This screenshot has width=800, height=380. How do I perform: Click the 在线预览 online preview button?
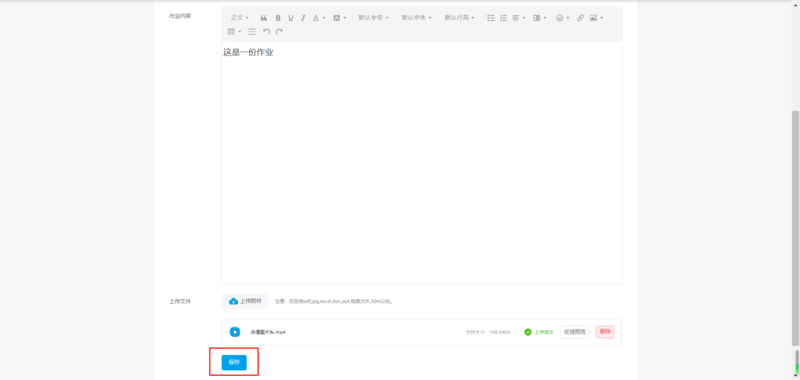point(574,332)
